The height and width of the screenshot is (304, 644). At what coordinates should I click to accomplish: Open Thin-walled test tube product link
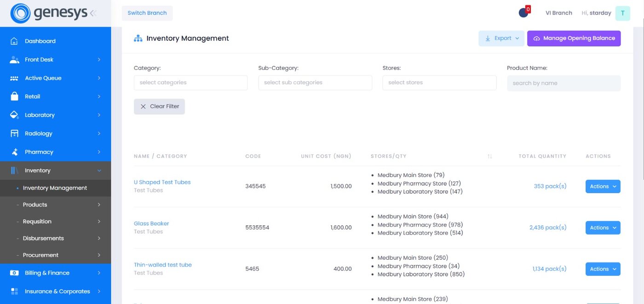coord(163,265)
